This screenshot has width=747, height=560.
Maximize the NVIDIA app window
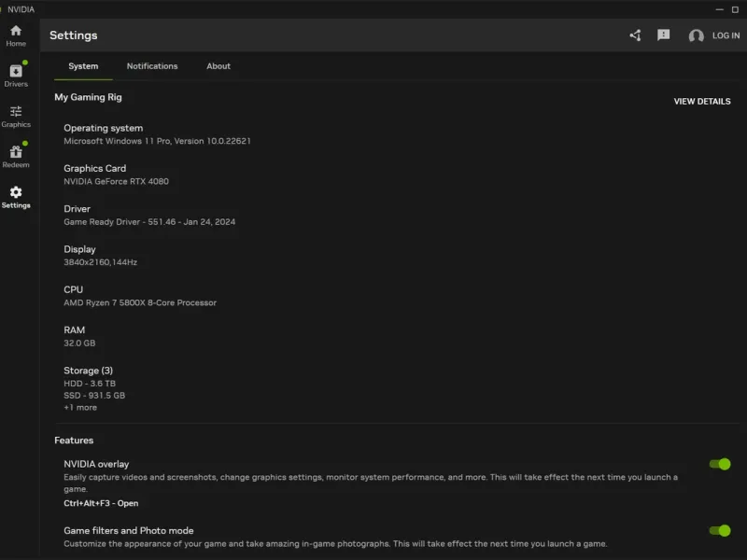(x=735, y=9)
